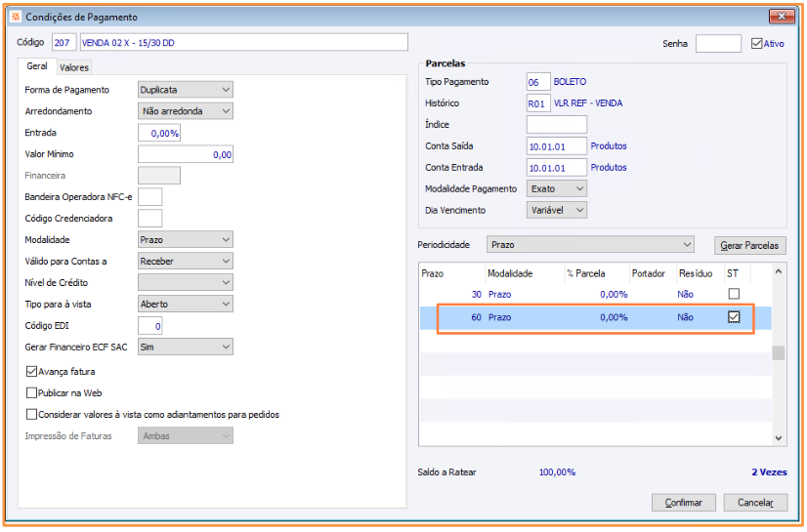Open the Forma de Pagamento dropdown
Viewport: 807px width, 532px height.
pos(186,90)
